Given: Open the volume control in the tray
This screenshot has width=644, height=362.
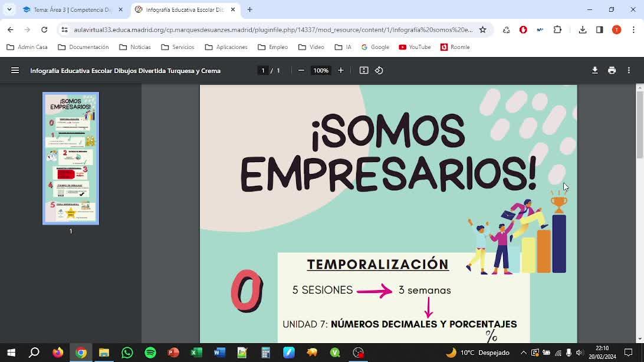Looking at the screenshot, I should 580,353.
